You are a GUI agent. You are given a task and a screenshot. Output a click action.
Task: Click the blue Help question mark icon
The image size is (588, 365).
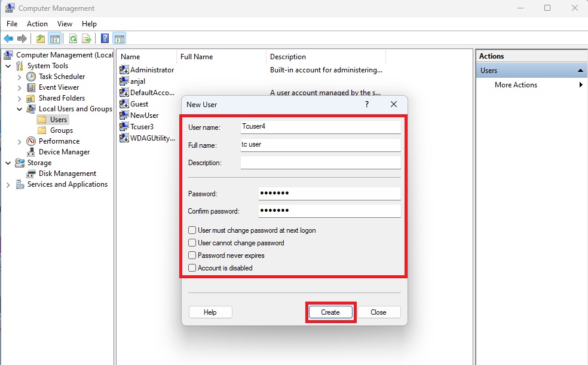tap(105, 39)
